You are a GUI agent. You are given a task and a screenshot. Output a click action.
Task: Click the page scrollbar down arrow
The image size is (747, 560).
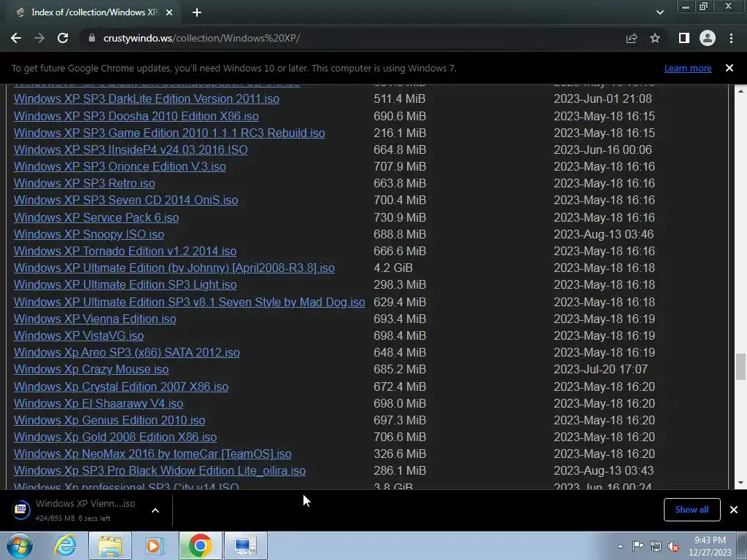point(740,483)
